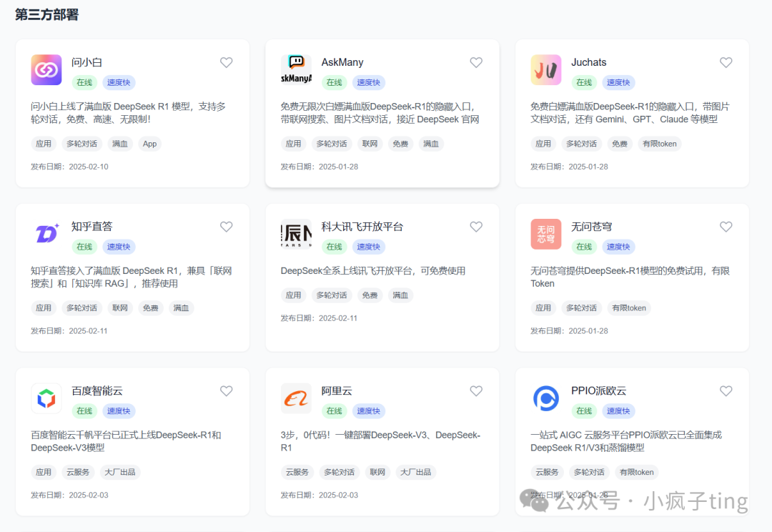
Task: Favorite Juchats with the heart icon
Action: coord(726,62)
